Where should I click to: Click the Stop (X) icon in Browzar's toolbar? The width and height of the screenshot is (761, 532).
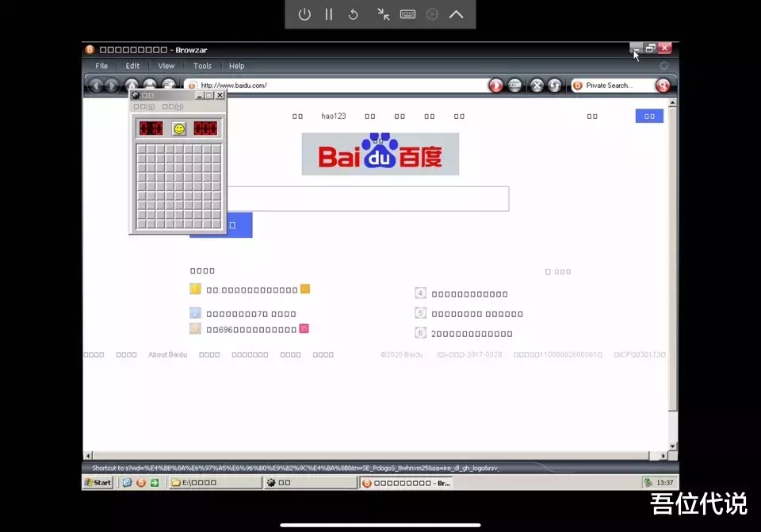pos(535,85)
